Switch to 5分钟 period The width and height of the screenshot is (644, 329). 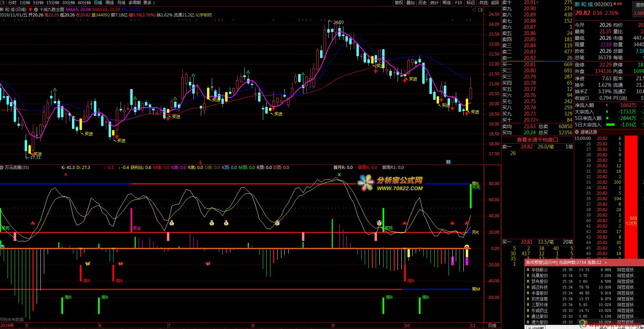point(38,2)
